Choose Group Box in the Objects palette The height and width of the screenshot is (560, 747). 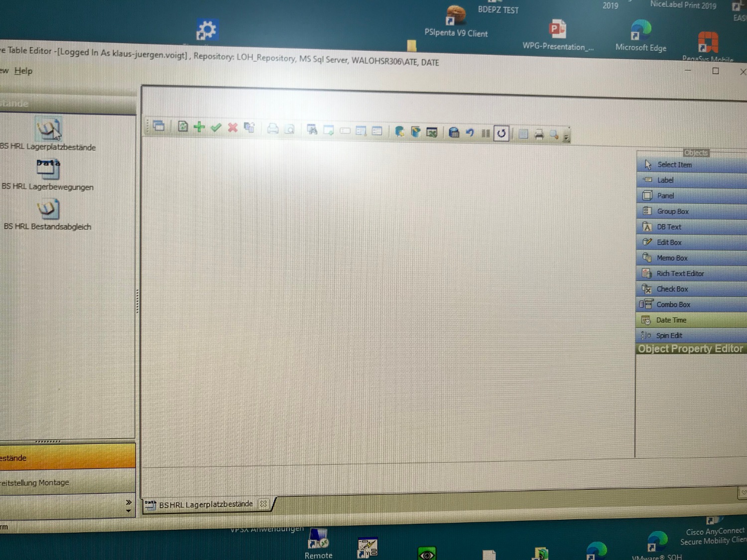point(692,212)
